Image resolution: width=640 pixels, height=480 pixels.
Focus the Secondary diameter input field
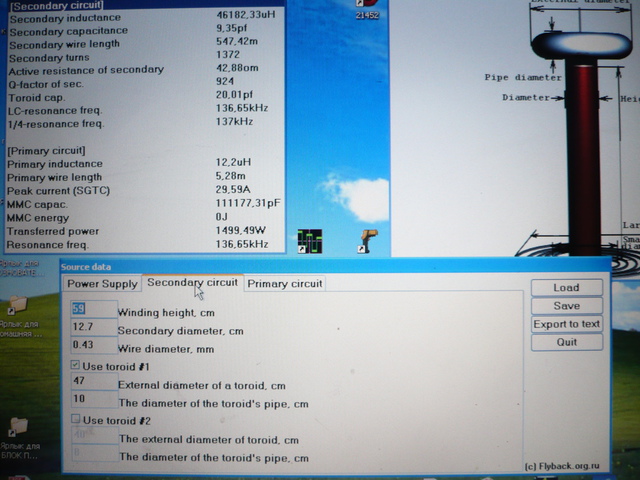tap(90, 328)
